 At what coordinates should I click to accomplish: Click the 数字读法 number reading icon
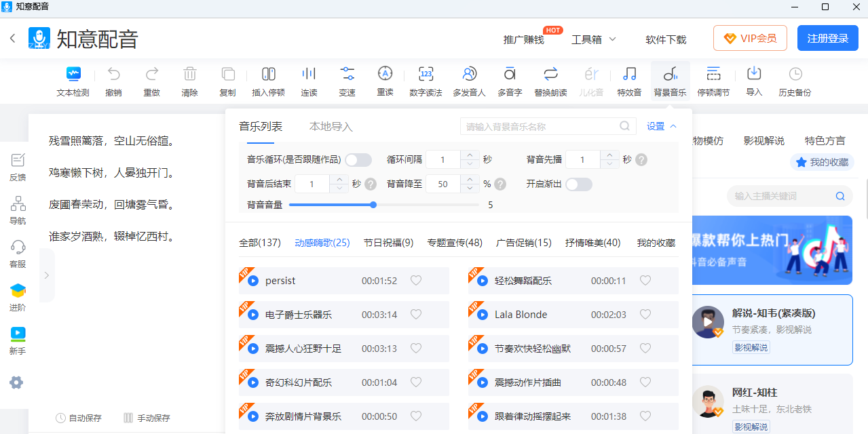[x=426, y=81]
